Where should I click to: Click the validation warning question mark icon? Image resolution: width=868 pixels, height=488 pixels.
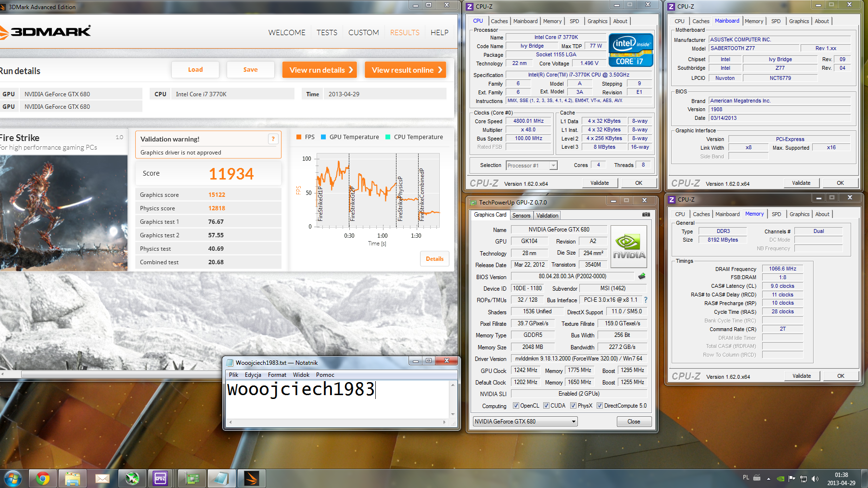[x=273, y=139]
